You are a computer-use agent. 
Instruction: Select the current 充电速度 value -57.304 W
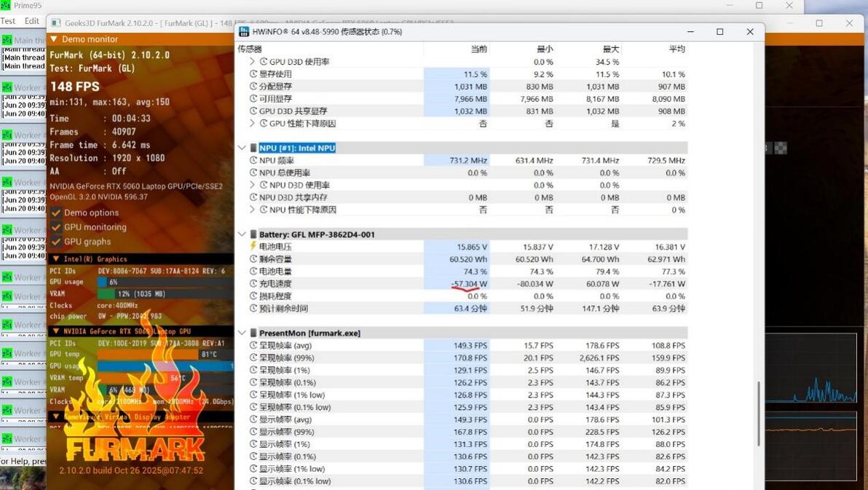click(x=469, y=283)
